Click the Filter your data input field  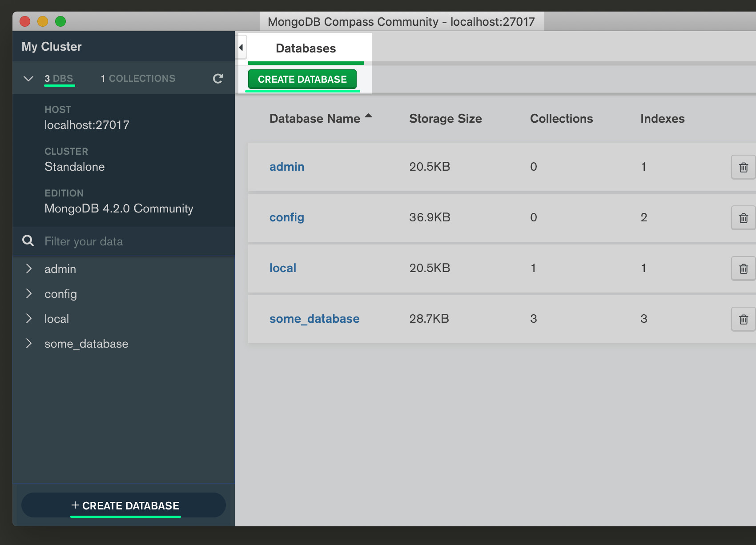point(111,241)
